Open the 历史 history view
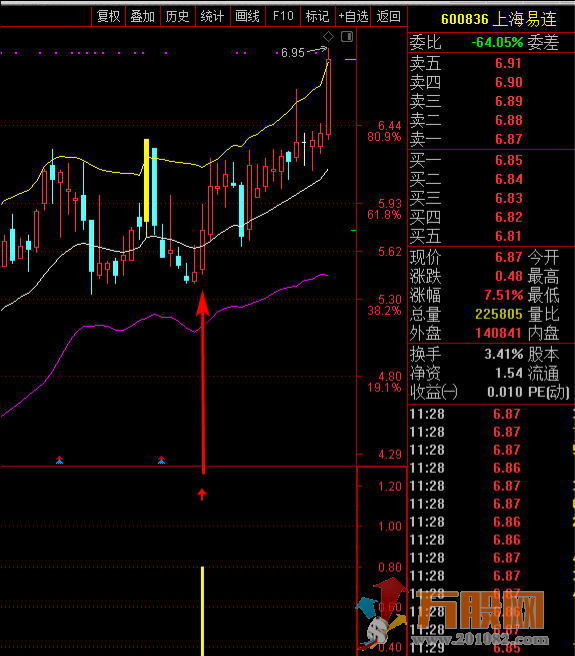575x656 pixels. click(x=177, y=16)
